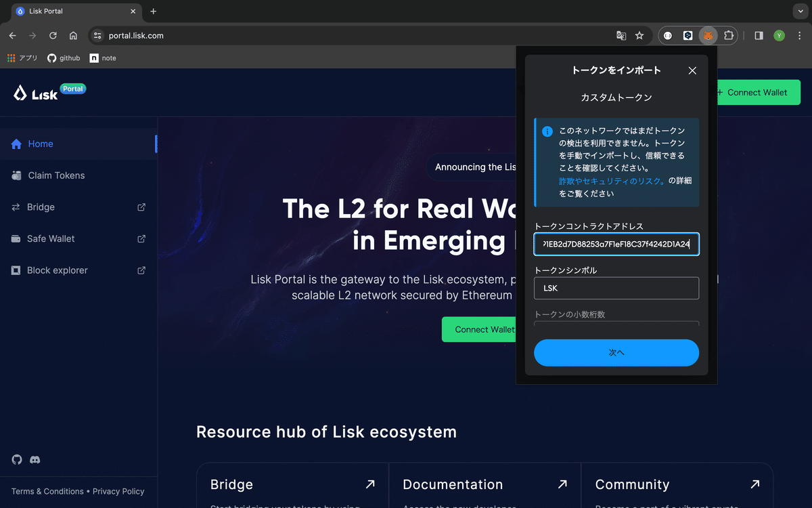Click the トークンをインポート dialog title

point(616,70)
